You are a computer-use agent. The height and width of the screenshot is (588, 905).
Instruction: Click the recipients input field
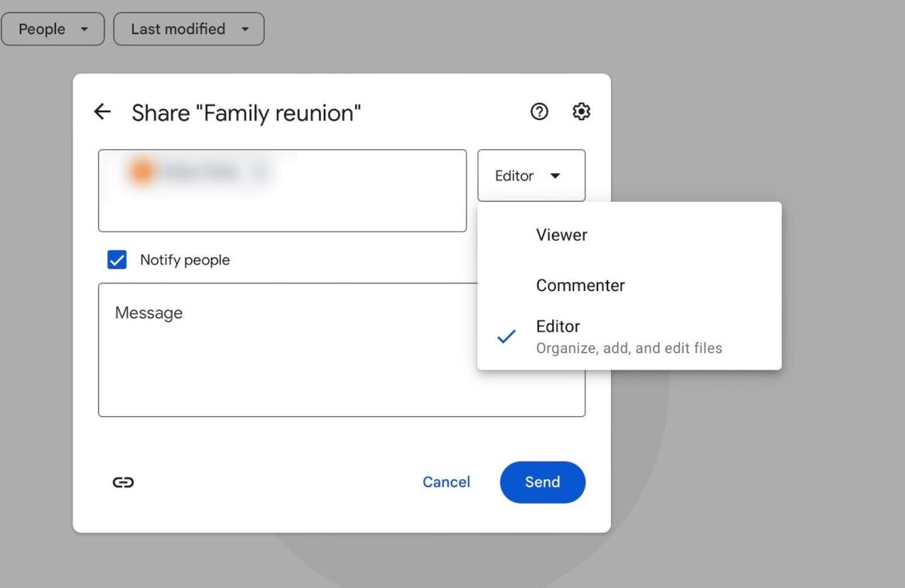(282, 190)
